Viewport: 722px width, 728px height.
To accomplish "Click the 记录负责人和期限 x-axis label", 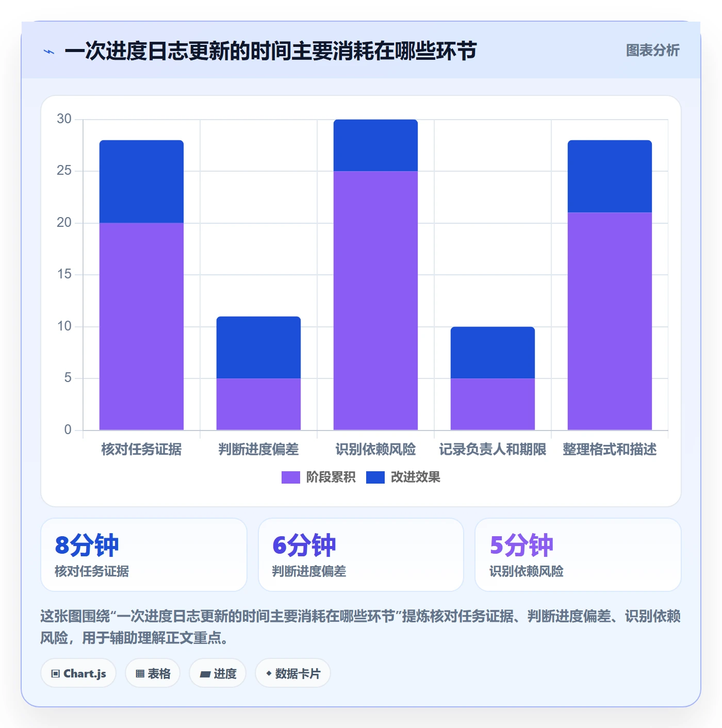I will click(493, 450).
